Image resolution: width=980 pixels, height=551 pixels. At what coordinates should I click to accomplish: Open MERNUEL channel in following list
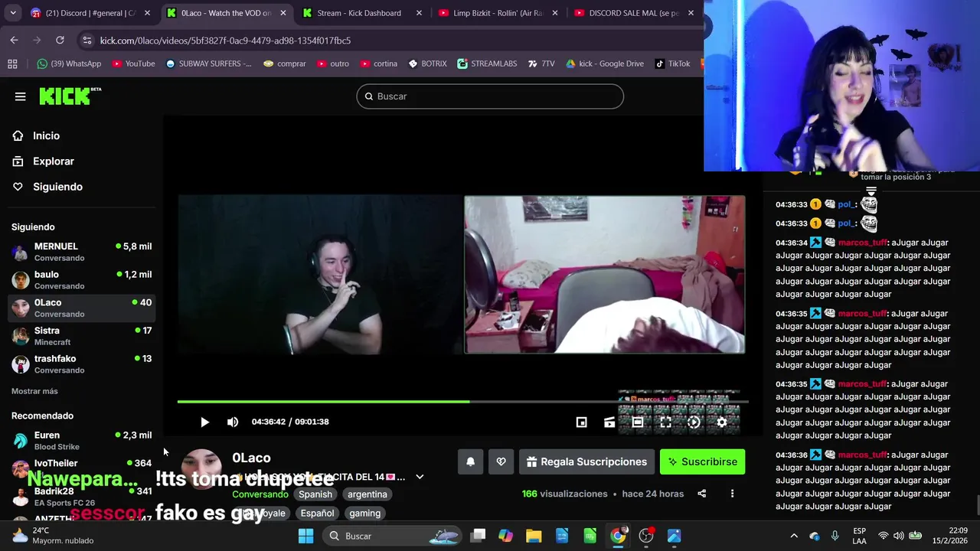coord(81,252)
